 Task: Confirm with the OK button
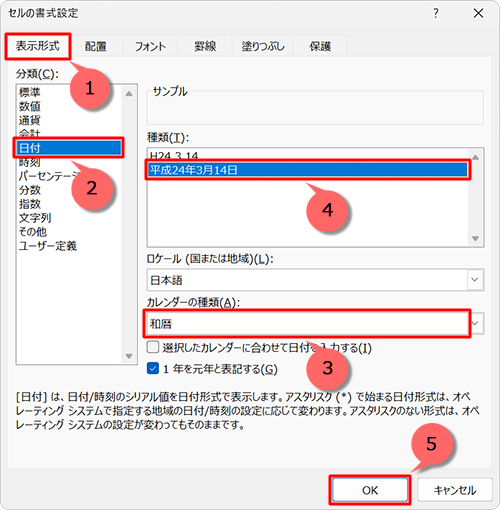tap(370, 490)
